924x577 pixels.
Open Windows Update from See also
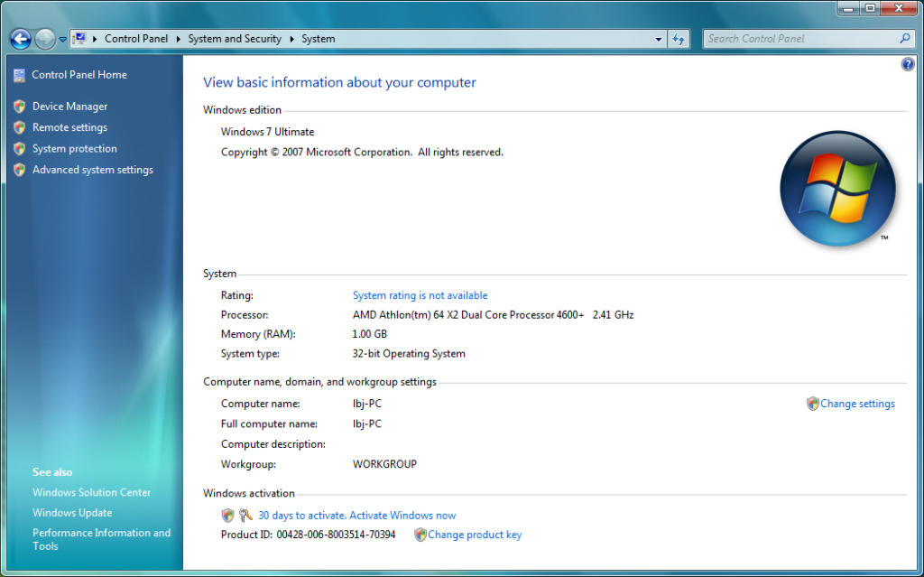click(x=72, y=513)
